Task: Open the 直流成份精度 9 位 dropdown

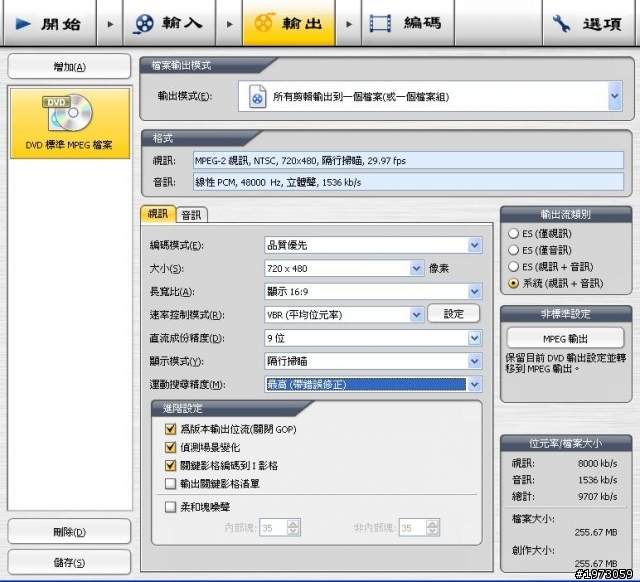Action: (474, 338)
